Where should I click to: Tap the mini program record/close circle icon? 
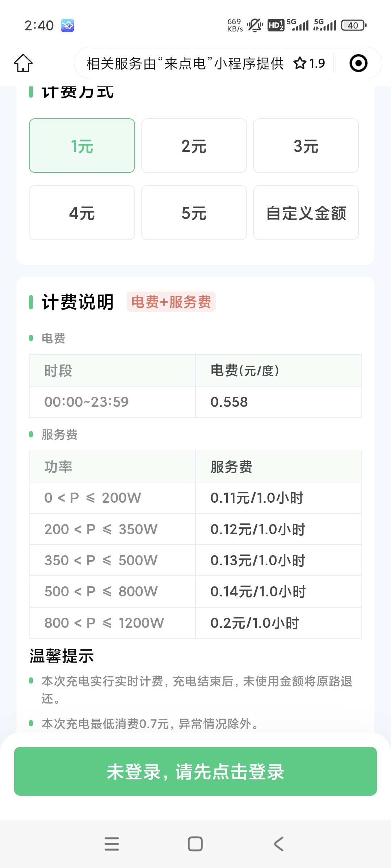tap(358, 63)
